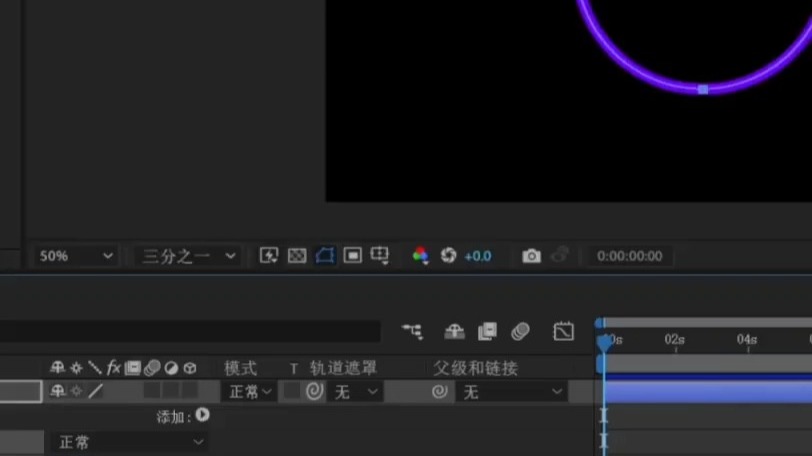
Task: Toggle the layer's 3D switch box
Action: (x=190, y=390)
